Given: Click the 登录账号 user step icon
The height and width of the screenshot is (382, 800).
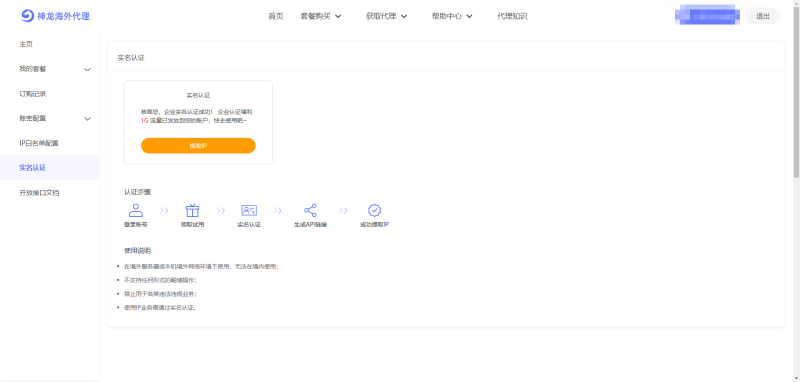Looking at the screenshot, I should pyautogui.click(x=136, y=210).
